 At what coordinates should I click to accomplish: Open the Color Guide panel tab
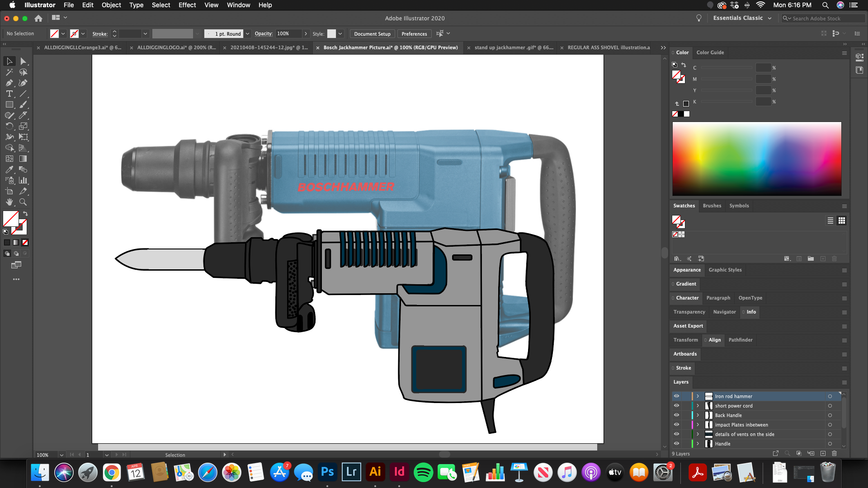click(x=710, y=52)
